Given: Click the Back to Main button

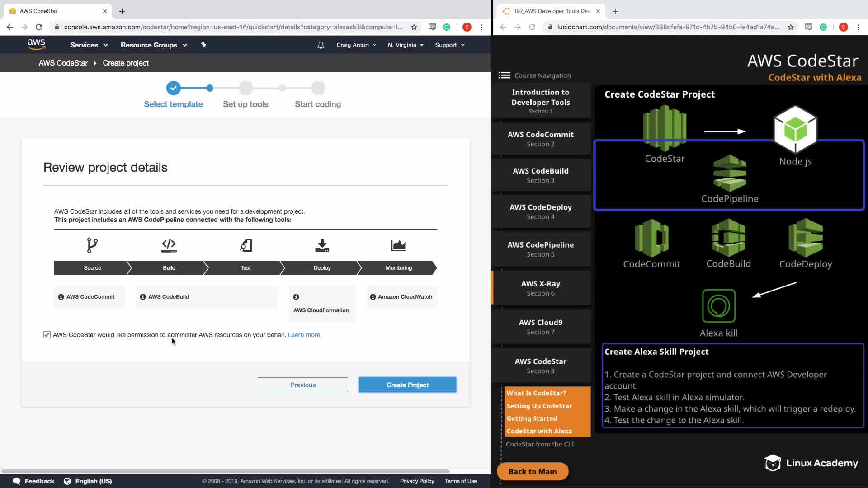Looking at the screenshot, I should pyautogui.click(x=533, y=471).
